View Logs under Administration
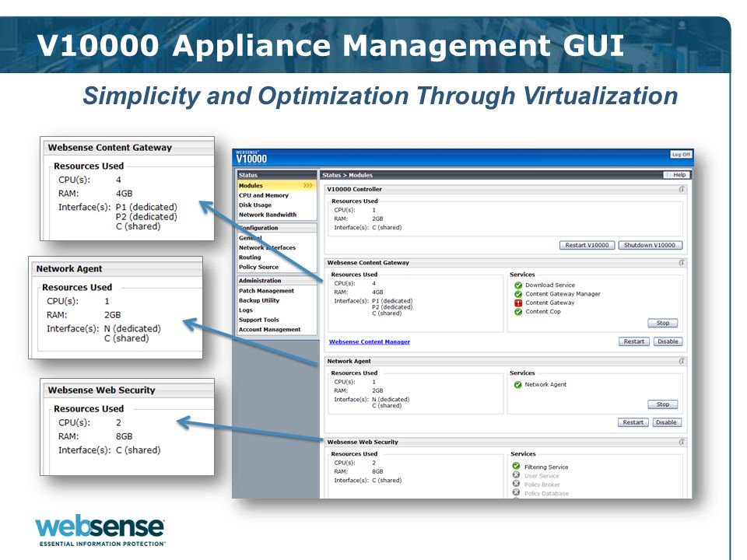Image resolution: width=747 pixels, height=560 pixels. (246, 310)
